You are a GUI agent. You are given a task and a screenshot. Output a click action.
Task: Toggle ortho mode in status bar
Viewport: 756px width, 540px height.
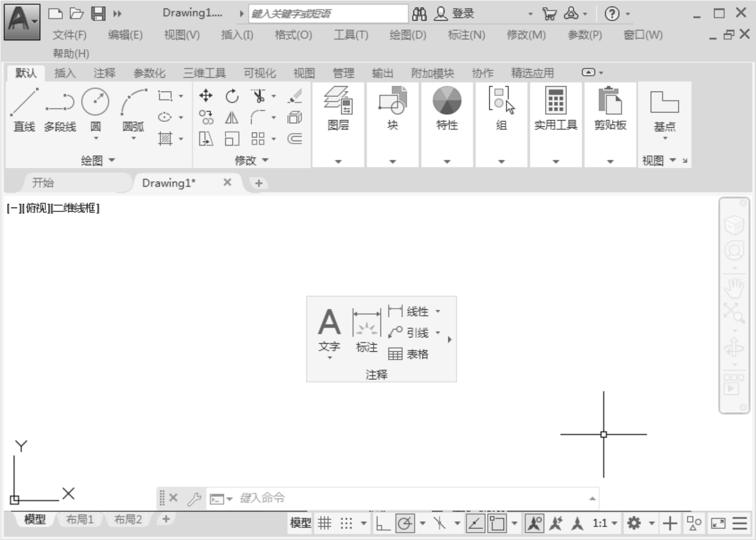click(x=383, y=523)
